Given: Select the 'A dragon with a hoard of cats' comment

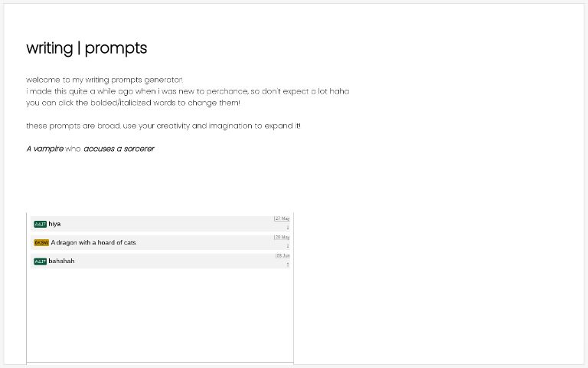Looking at the screenshot, I should [x=93, y=242].
